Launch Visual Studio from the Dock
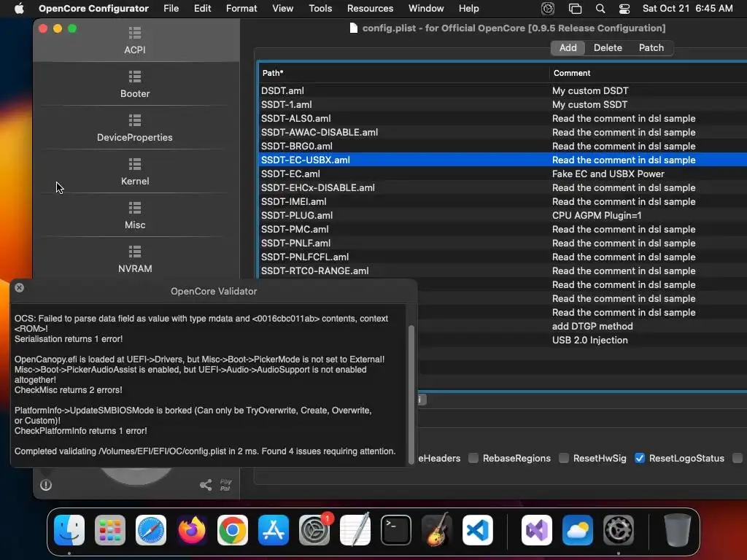 [x=537, y=530]
